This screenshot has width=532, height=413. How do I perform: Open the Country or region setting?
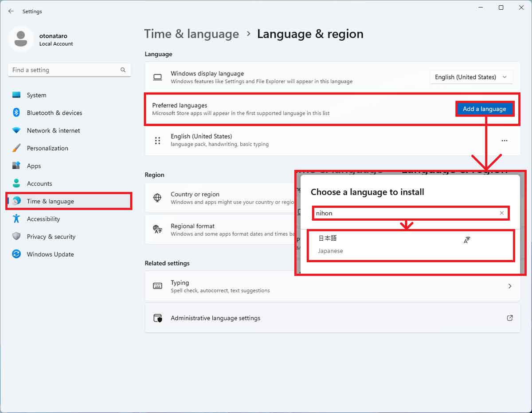coord(220,198)
